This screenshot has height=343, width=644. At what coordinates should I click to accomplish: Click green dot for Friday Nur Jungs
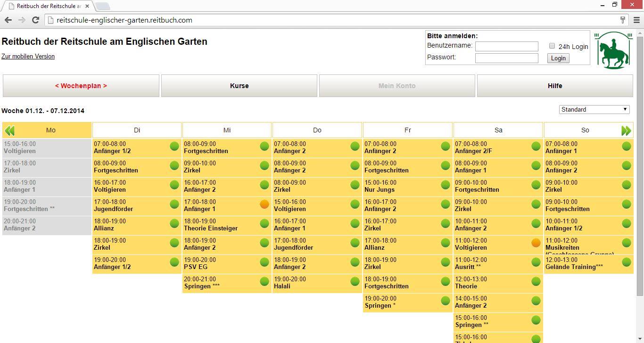tap(445, 185)
